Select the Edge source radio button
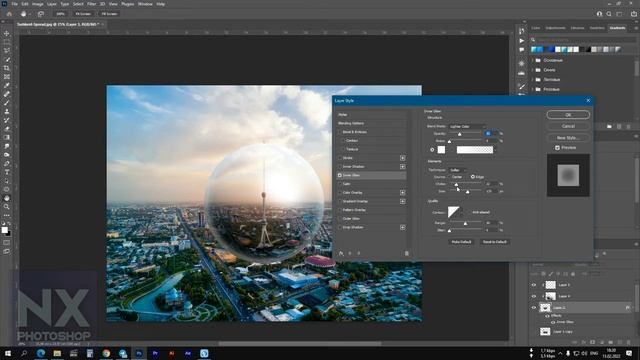Screen dimensions: 640x360 point(473,177)
